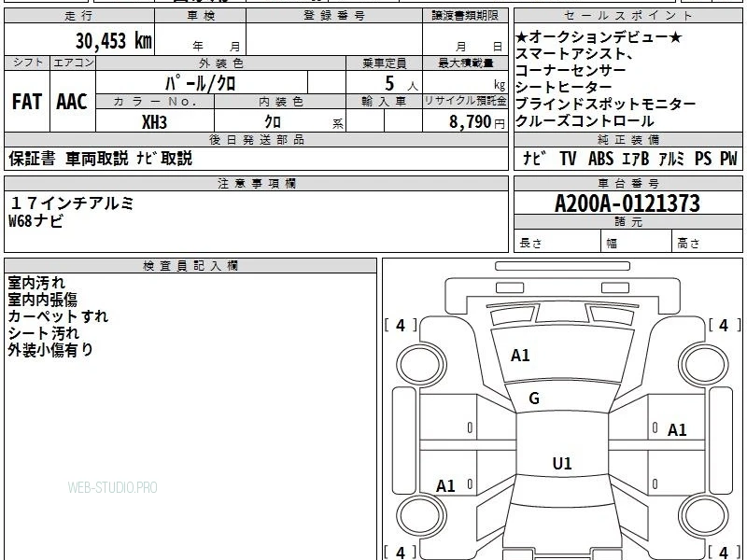The height and width of the screenshot is (560, 747).
Task: Click the "A1" mark beside the right front door
Action: [677, 430]
